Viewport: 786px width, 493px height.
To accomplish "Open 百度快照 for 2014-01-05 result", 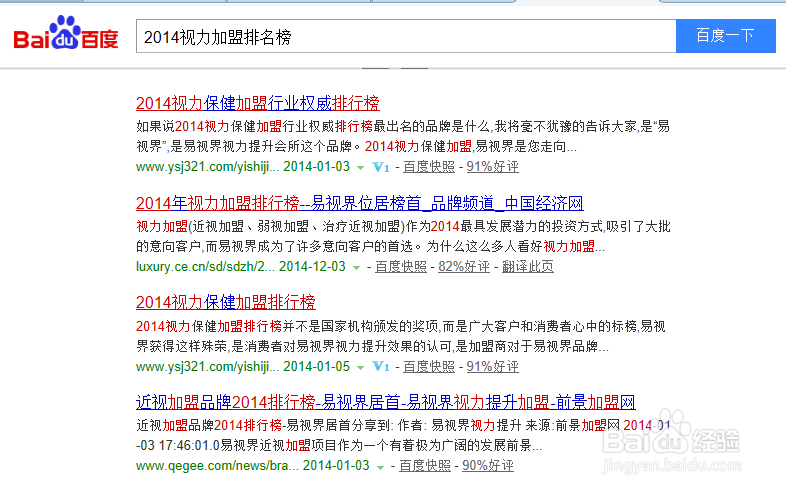I will click(x=429, y=366).
